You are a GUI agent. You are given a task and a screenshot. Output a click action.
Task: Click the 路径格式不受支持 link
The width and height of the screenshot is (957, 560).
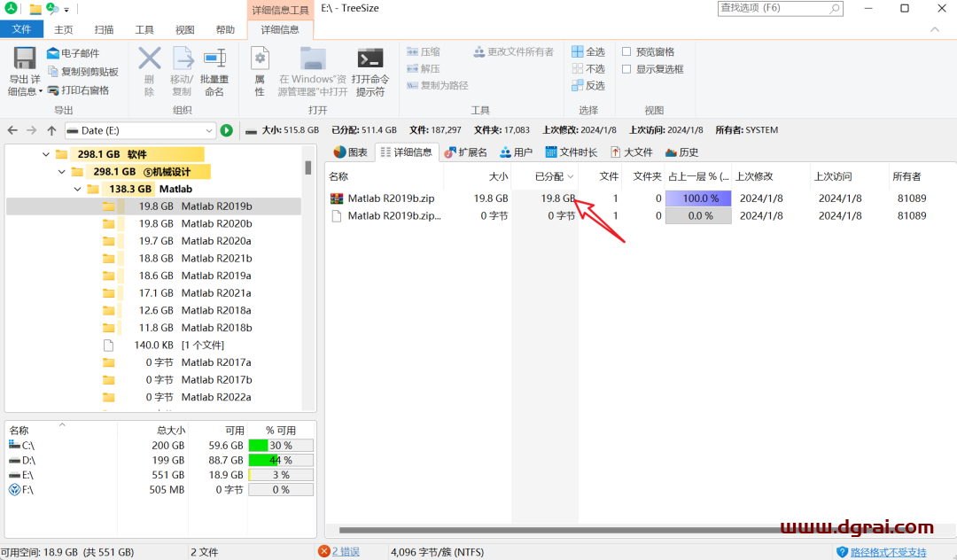[888, 552]
